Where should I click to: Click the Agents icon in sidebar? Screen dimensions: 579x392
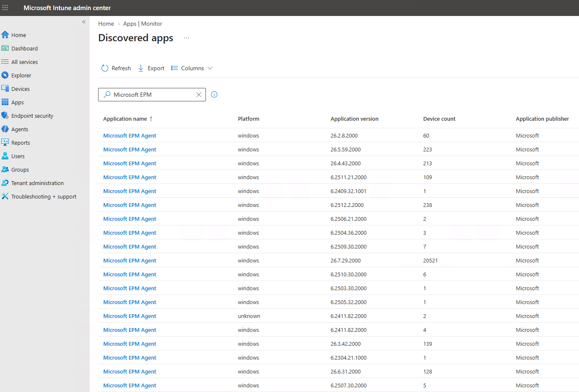coord(5,129)
